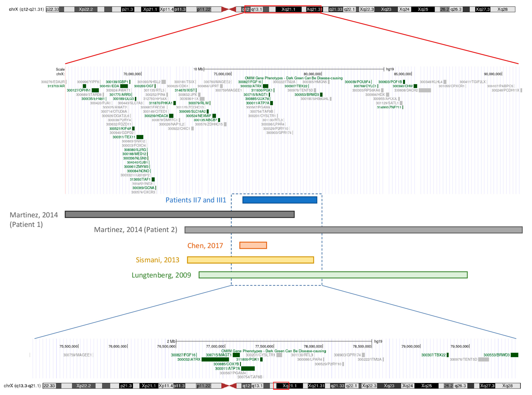Click the 80,000,000 position marker in upper ruler
This screenshot has height=395, width=532.
pos(312,74)
